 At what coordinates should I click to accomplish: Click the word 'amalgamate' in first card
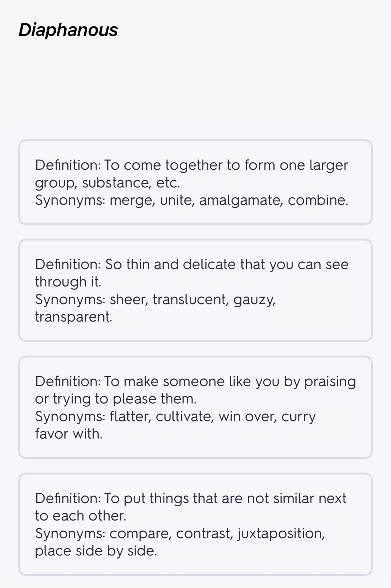point(241,200)
